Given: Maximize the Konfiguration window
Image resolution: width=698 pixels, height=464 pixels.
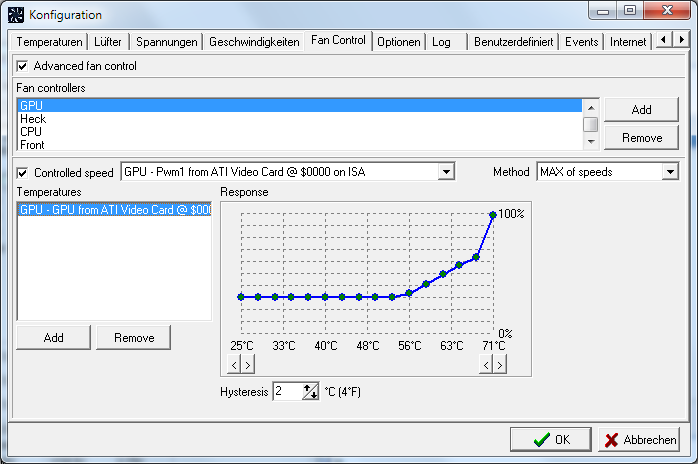Looking at the screenshot, I should coord(629,11).
